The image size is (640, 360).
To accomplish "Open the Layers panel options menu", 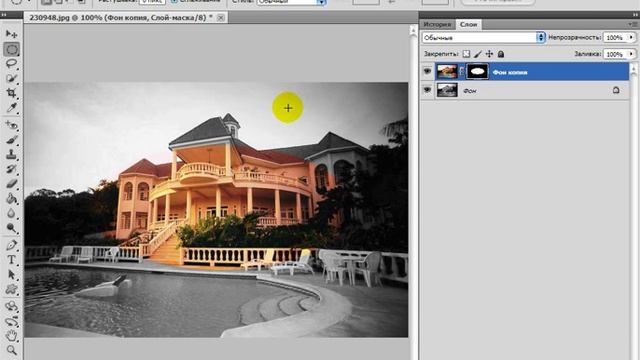I will pos(633,24).
